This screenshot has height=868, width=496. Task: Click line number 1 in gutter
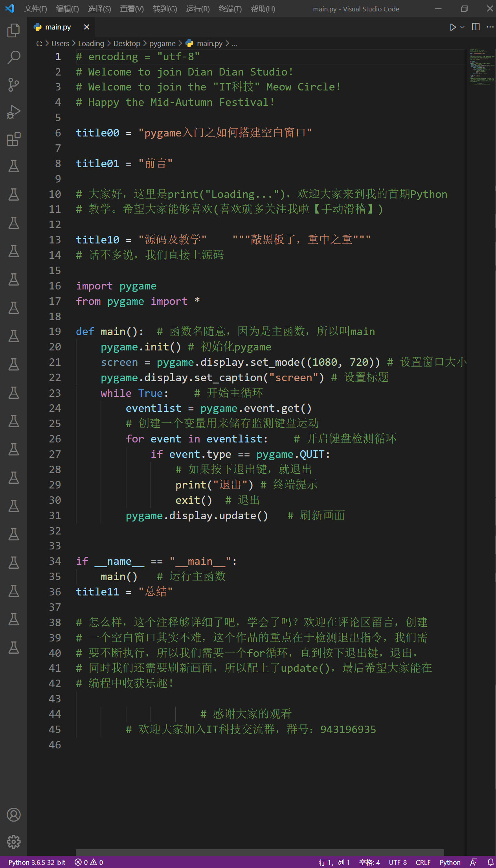(58, 57)
